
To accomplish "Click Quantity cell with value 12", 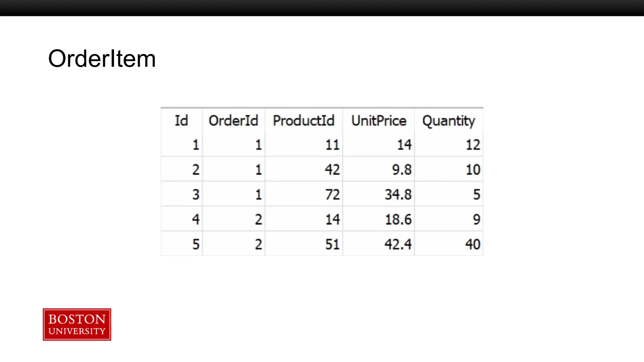I will point(473,145).
